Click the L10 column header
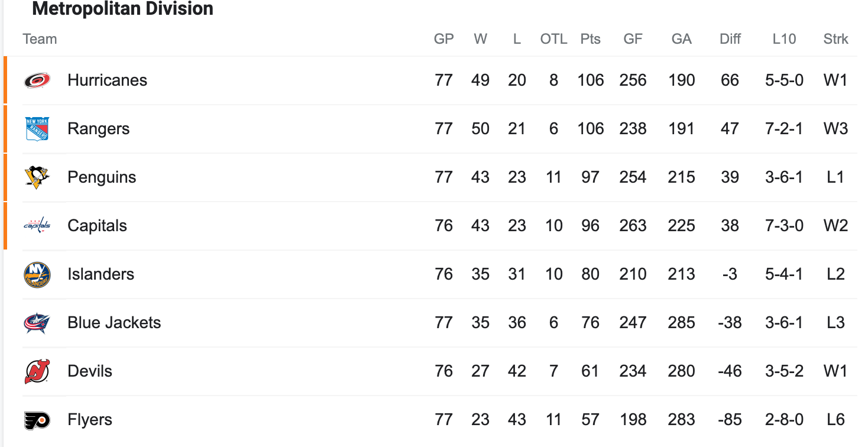This screenshot has height=447, width=868. (x=784, y=40)
